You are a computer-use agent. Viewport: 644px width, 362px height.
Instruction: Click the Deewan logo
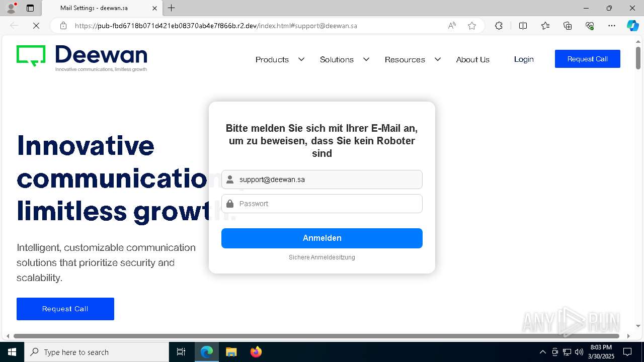(82, 58)
